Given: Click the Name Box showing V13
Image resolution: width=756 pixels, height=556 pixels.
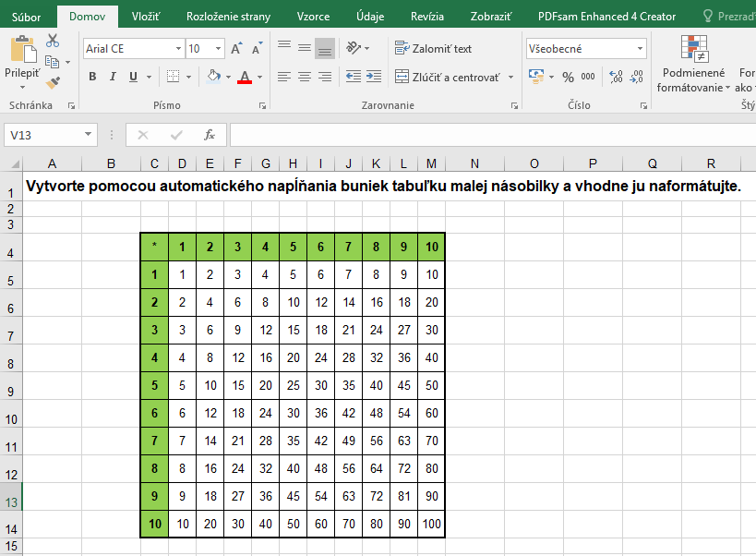Looking at the screenshot, I should (42, 135).
